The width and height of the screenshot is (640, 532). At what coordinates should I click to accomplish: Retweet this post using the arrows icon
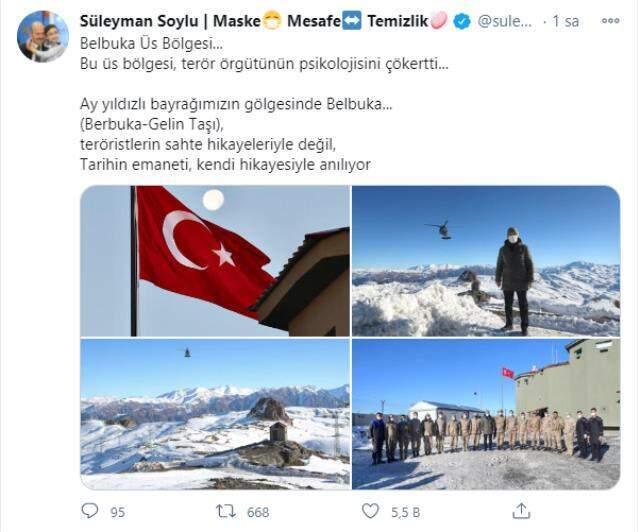coord(226,511)
